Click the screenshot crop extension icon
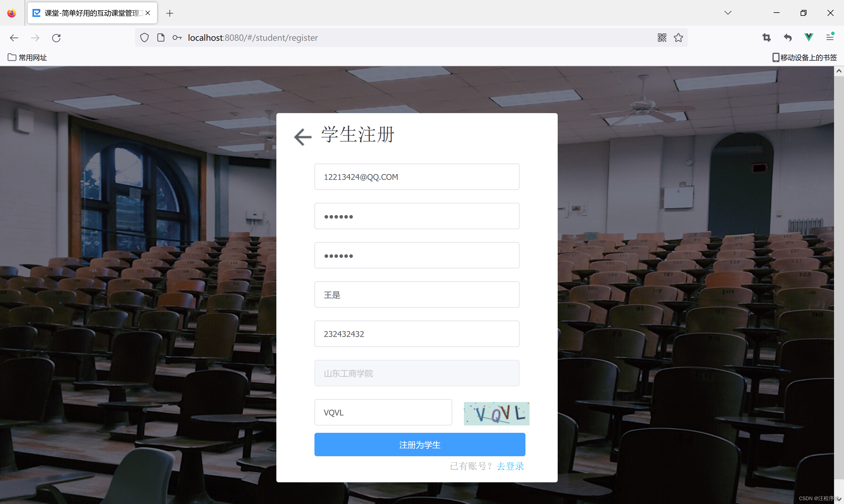 pos(766,37)
